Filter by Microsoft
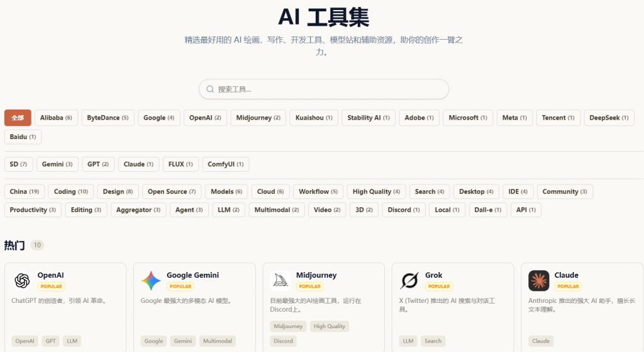 468,118
